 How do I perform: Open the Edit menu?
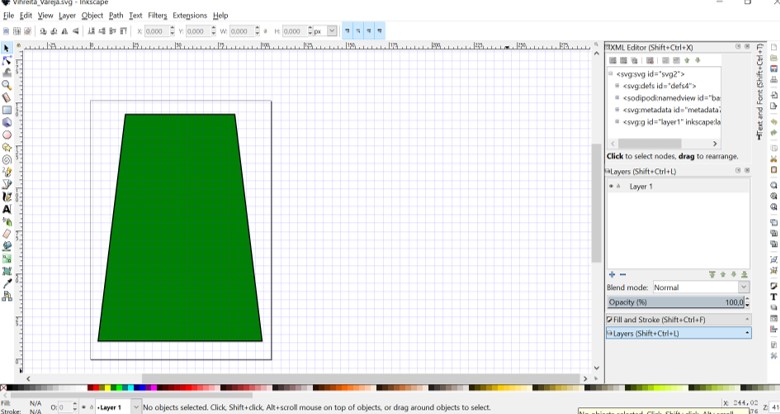[x=26, y=15]
